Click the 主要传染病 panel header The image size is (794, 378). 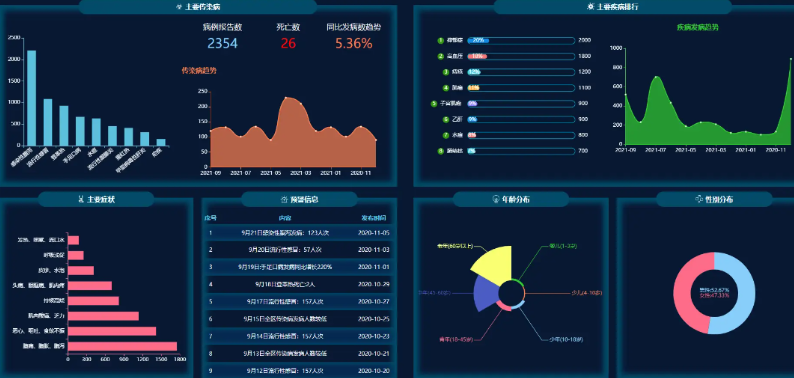pos(198,7)
